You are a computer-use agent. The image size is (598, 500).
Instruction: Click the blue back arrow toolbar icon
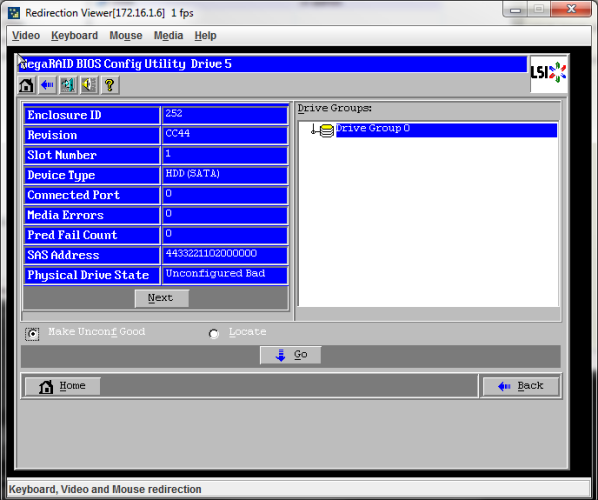[47, 85]
